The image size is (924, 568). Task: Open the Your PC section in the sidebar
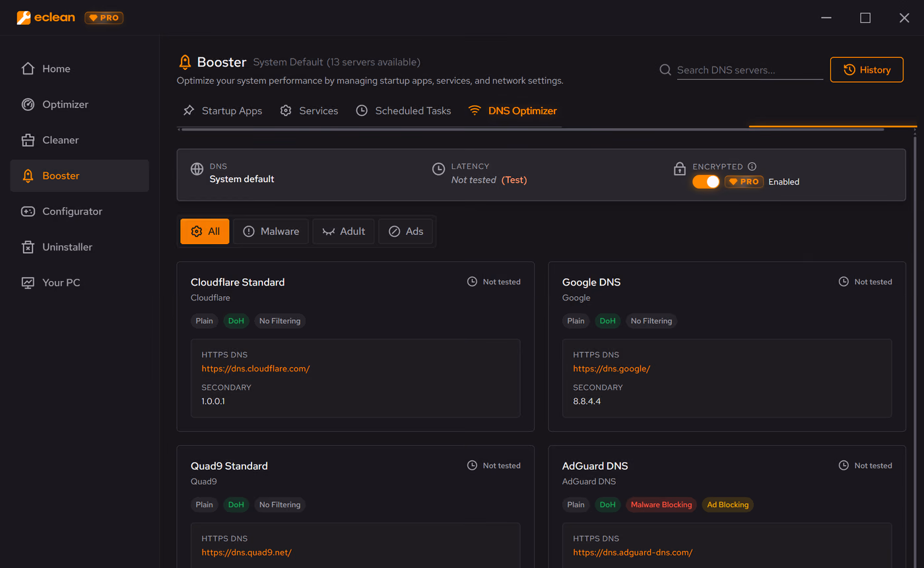pyautogui.click(x=79, y=282)
